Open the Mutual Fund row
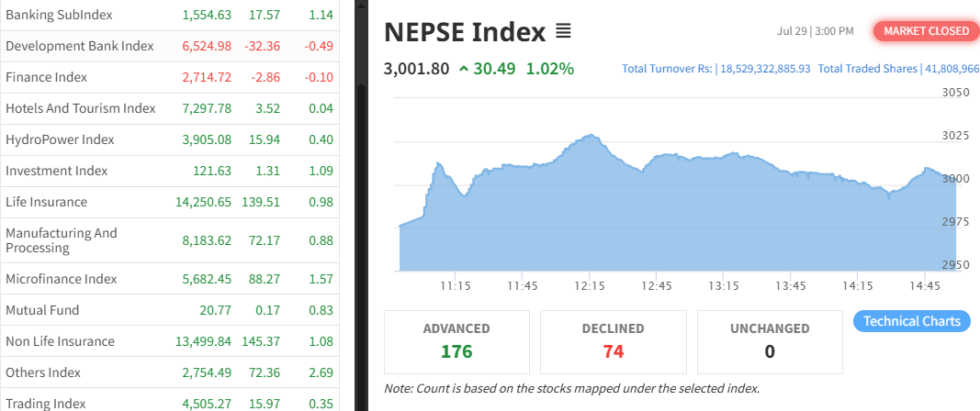This screenshot has width=980, height=411. tap(169, 310)
